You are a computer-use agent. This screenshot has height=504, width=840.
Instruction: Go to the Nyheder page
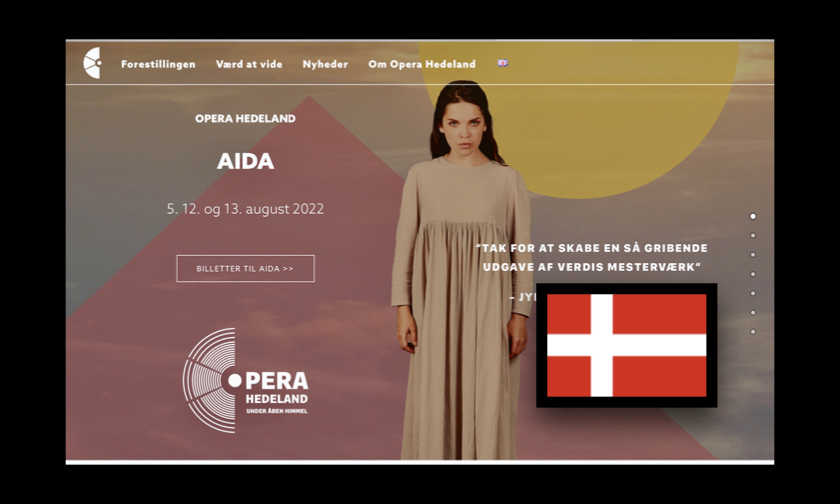point(325,64)
